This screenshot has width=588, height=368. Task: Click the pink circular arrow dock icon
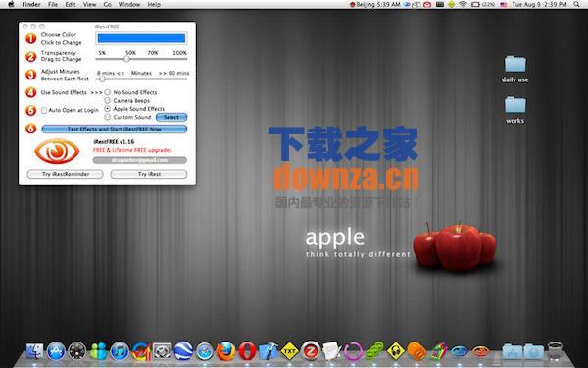[353, 352]
